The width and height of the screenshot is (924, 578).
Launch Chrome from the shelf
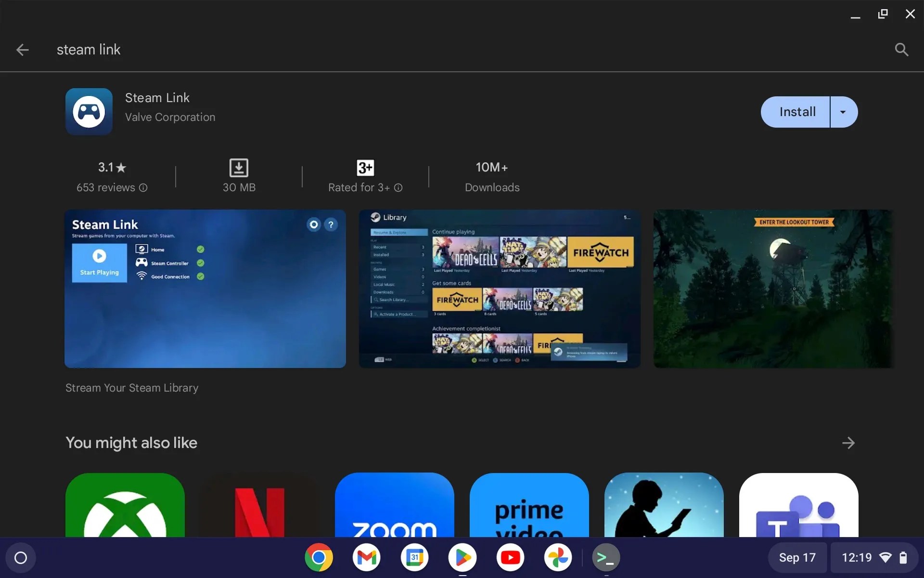click(319, 557)
